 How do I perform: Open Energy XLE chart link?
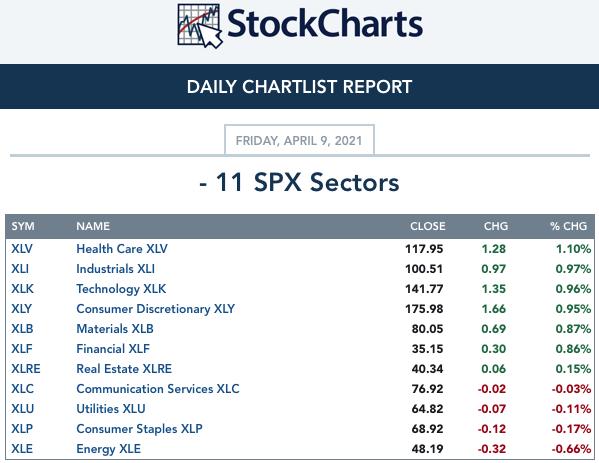pyautogui.click(x=108, y=449)
